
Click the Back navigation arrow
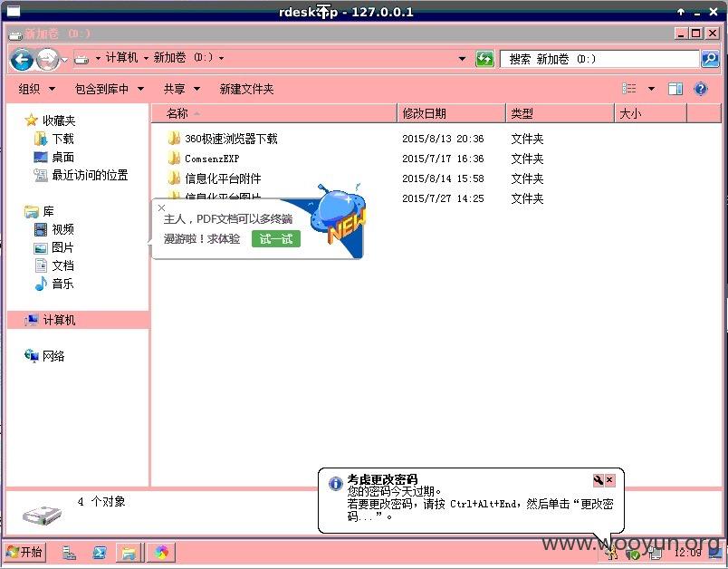point(22,60)
